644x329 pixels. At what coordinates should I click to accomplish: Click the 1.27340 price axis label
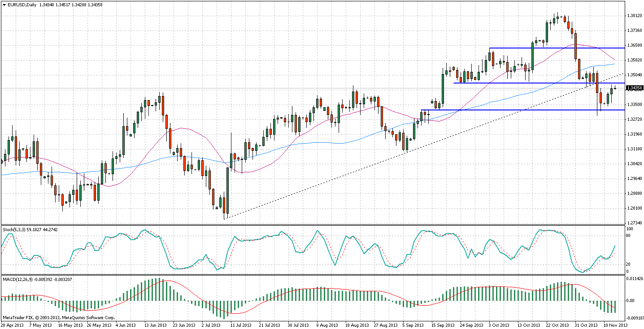pos(634,223)
